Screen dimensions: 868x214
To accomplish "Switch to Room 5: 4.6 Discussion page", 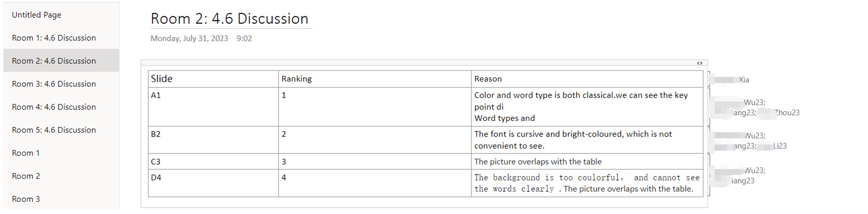I will pos(61,130).
